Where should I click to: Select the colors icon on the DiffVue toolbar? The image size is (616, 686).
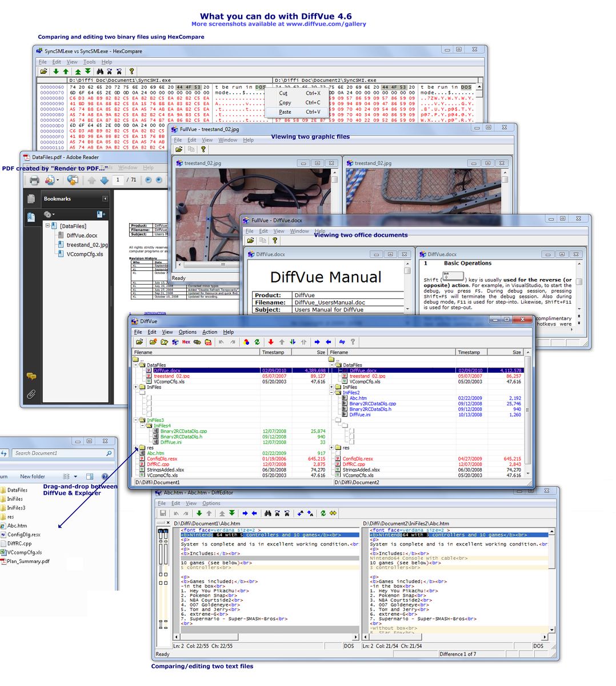[247, 342]
